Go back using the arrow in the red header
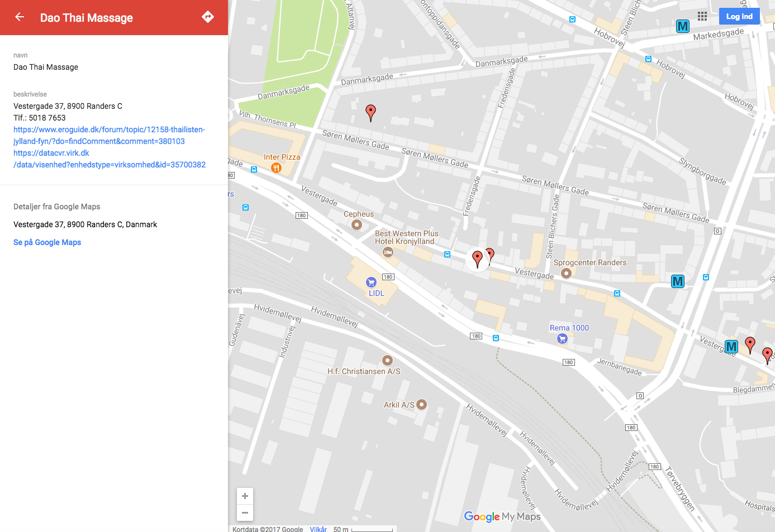Viewport: 775px width, 532px height. (20, 17)
